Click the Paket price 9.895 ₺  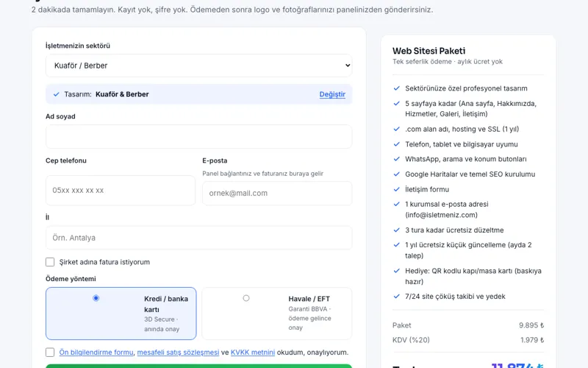[x=531, y=325]
